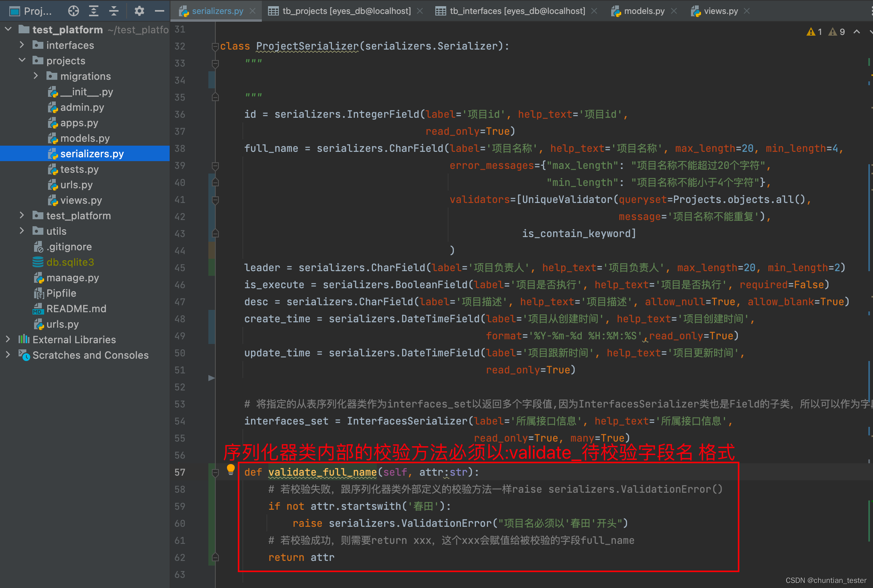Open Project panel settings gear
The height and width of the screenshot is (588, 873).
tap(139, 10)
